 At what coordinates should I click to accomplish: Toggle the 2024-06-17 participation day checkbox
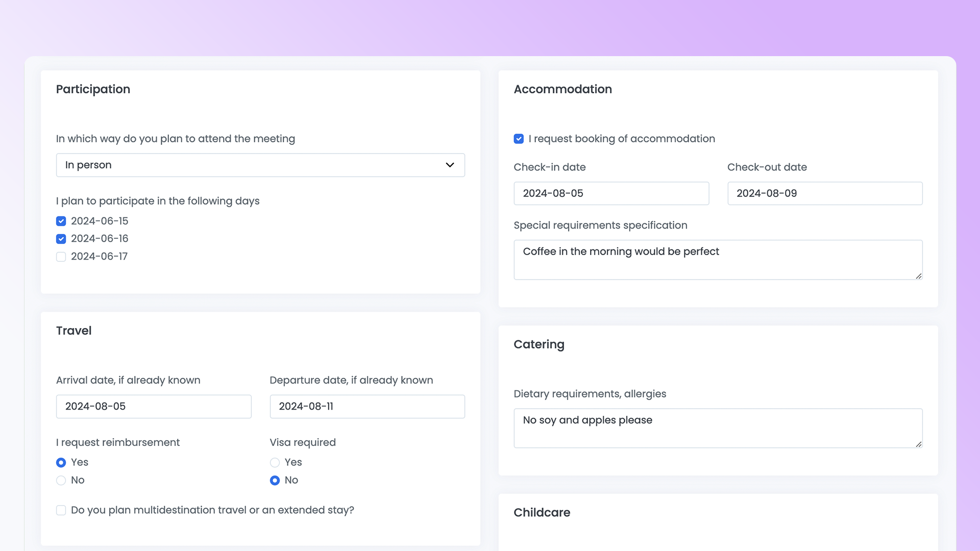pyautogui.click(x=61, y=256)
